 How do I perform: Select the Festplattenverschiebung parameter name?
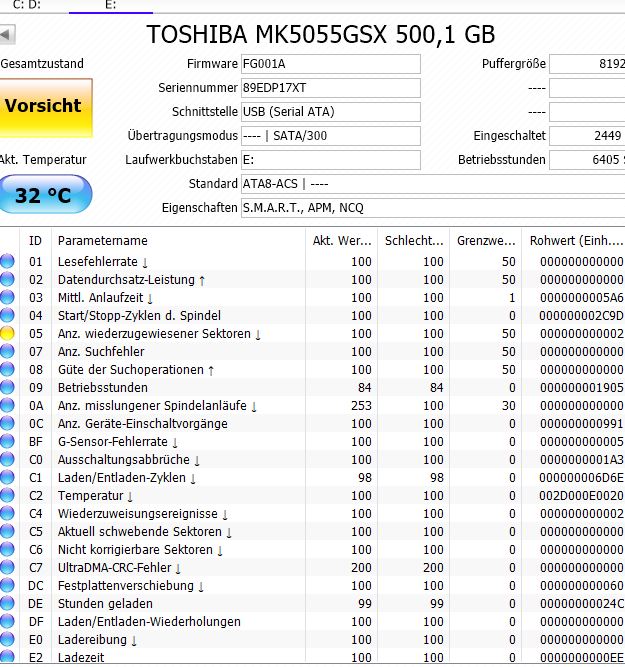131,585
